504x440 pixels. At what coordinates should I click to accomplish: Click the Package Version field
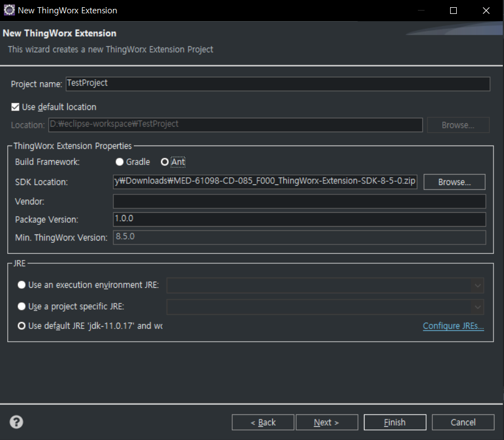[x=299, y=219]
